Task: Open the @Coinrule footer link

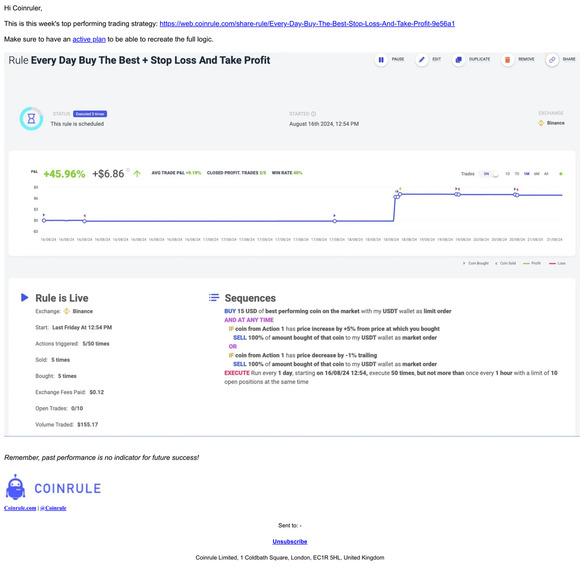Action: [x=53, y=508]
